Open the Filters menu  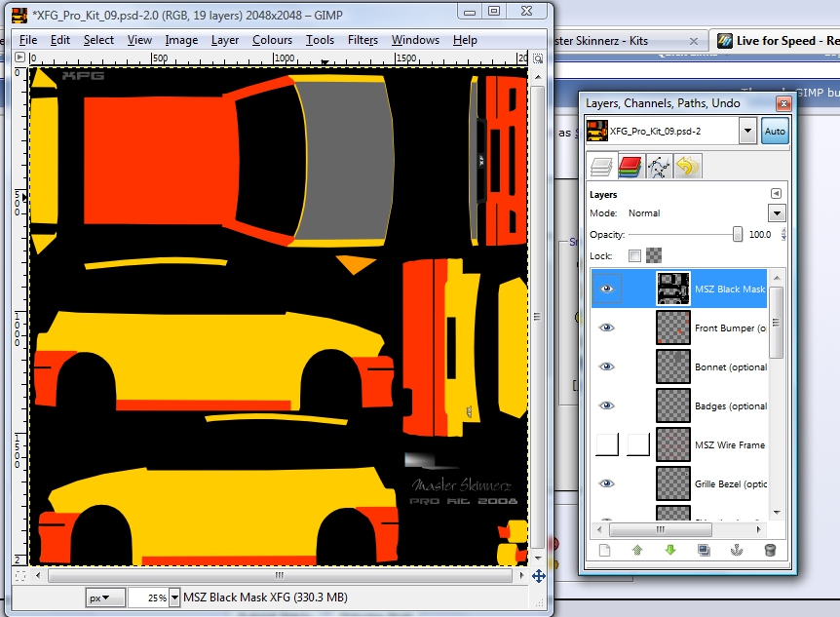363,40
